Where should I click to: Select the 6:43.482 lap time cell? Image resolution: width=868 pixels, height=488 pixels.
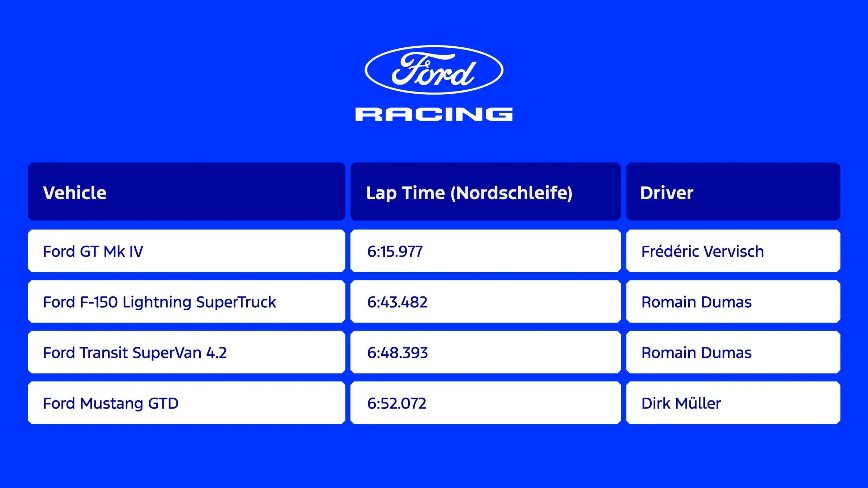(397, 302)
